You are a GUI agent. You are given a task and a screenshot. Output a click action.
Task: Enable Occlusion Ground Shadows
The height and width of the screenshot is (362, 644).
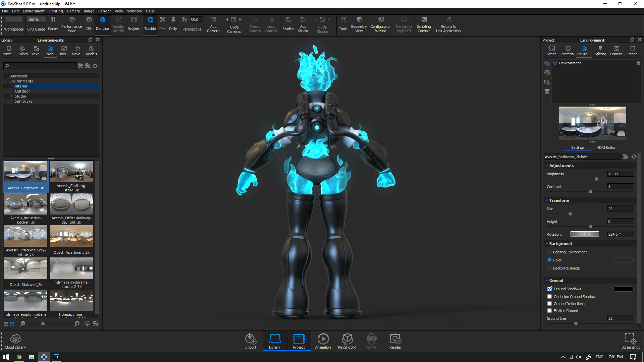click(x=549, y=297)
